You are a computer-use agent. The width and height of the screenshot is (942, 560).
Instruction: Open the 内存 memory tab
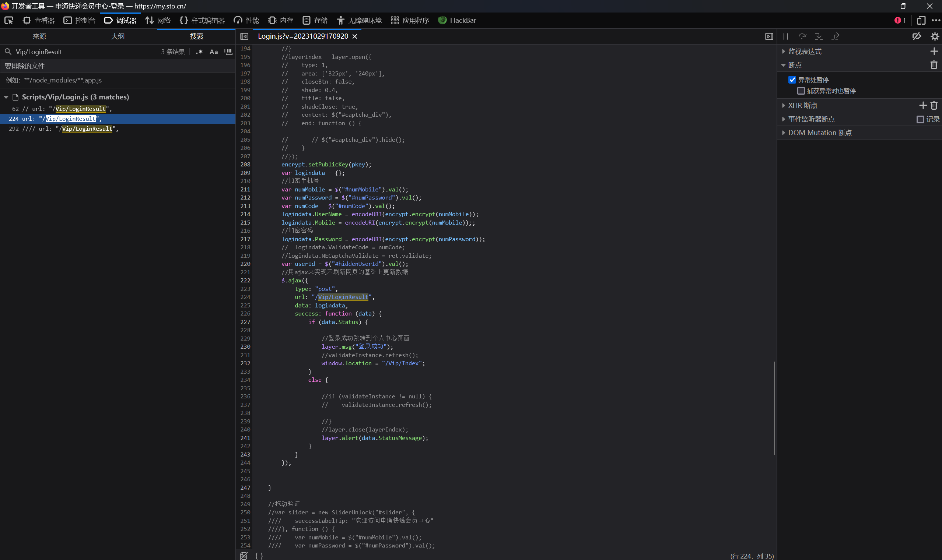[280, 20]
